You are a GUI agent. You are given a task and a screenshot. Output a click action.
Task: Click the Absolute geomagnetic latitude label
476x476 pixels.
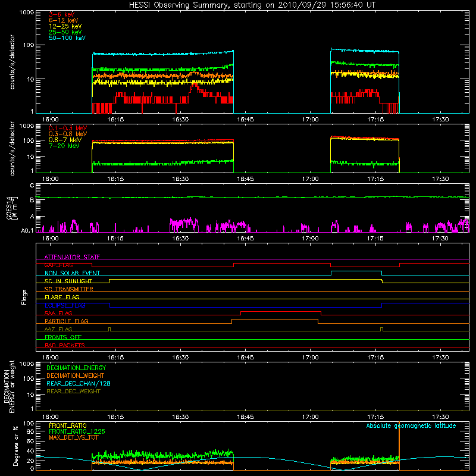point(411,425)
